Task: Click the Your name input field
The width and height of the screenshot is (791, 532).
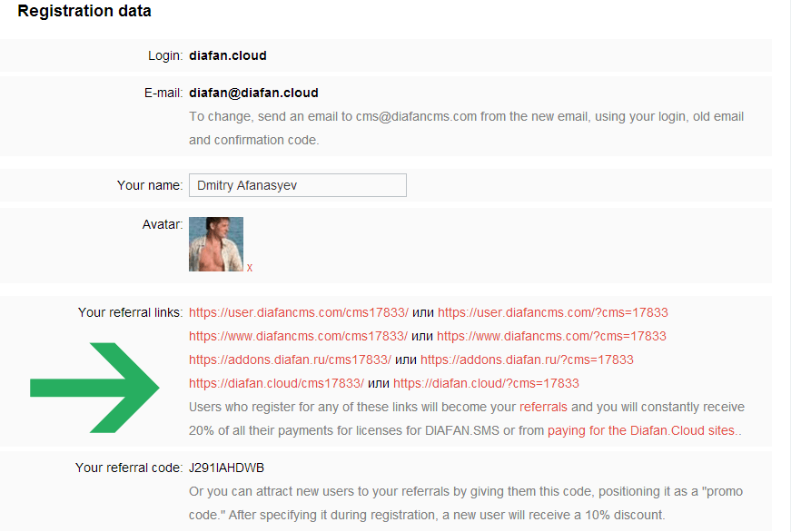Action: pos(298,185)
